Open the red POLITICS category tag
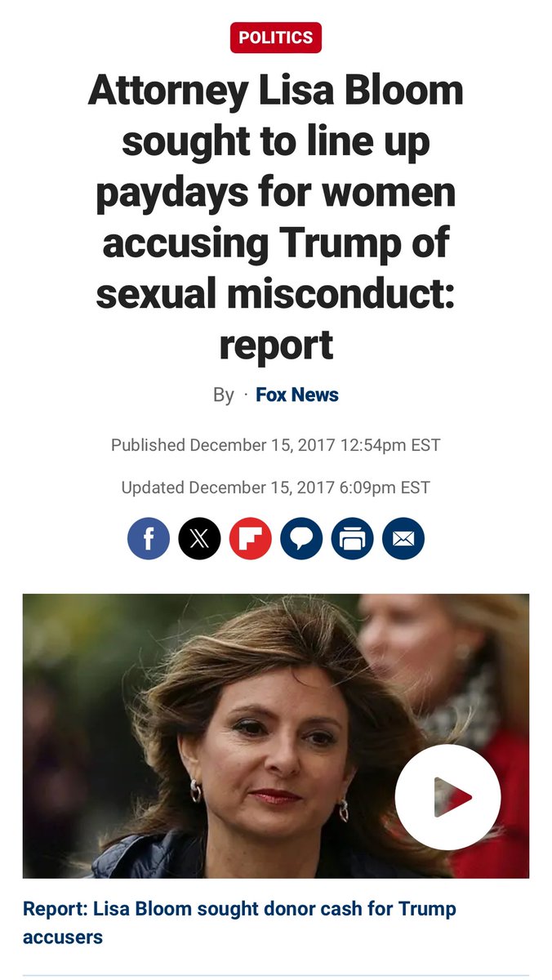552x980 pixels. tap(276, 38)
